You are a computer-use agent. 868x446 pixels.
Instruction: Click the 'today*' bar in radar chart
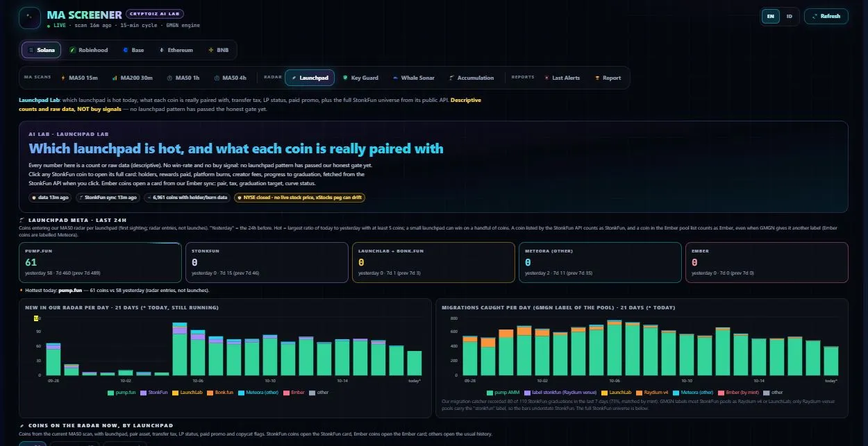click(415, 363)
